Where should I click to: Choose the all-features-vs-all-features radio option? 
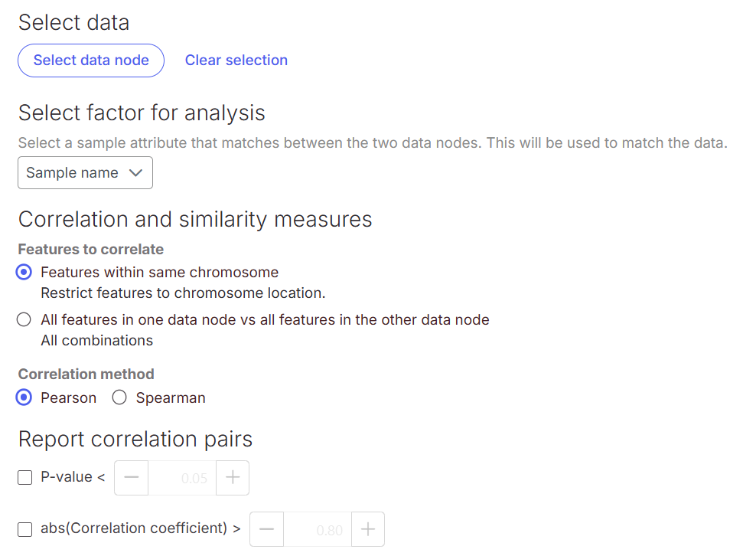pyautogui.click(x=24, y=320)
